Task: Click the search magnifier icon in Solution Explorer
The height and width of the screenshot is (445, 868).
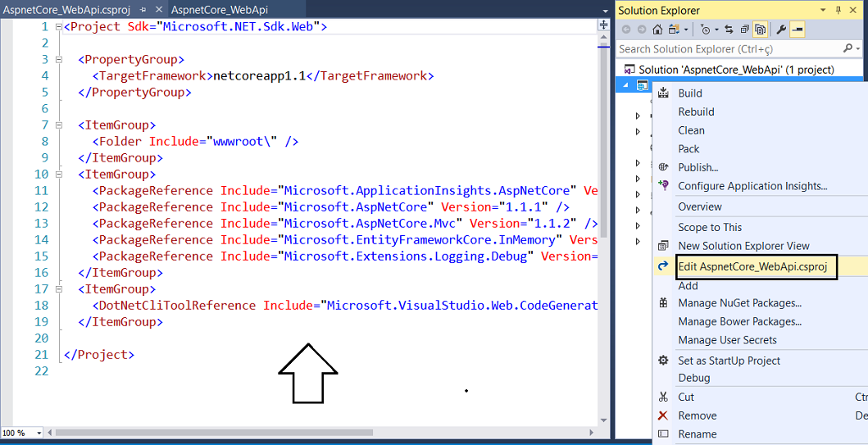Action: (848, 48)
